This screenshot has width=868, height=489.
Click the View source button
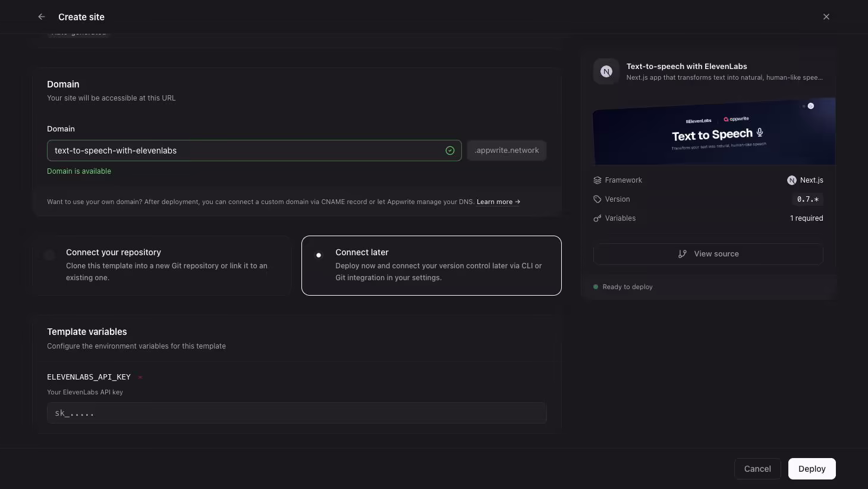pyautogui.click(x=708, y=254)
